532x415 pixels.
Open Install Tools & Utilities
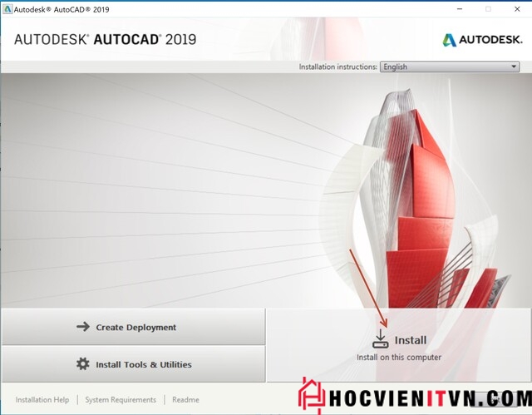tap(133, 364)
